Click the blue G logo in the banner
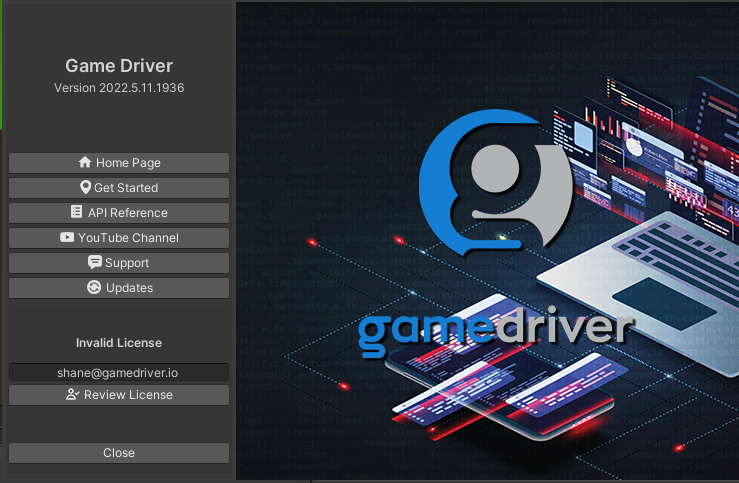739x483 pixels. 496,183
